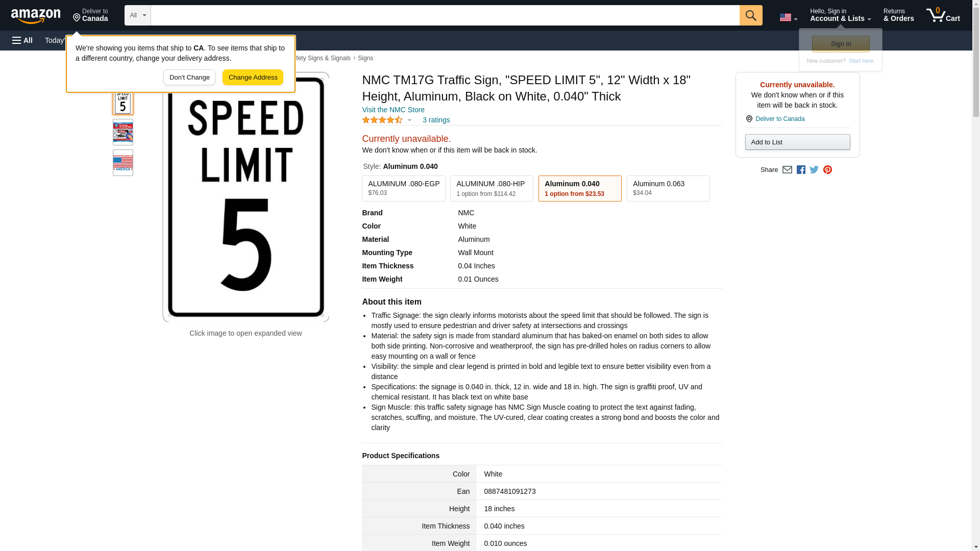Open the All hamburger menu
The height and width of the screenshot is (551, 980).
point(22,40)
